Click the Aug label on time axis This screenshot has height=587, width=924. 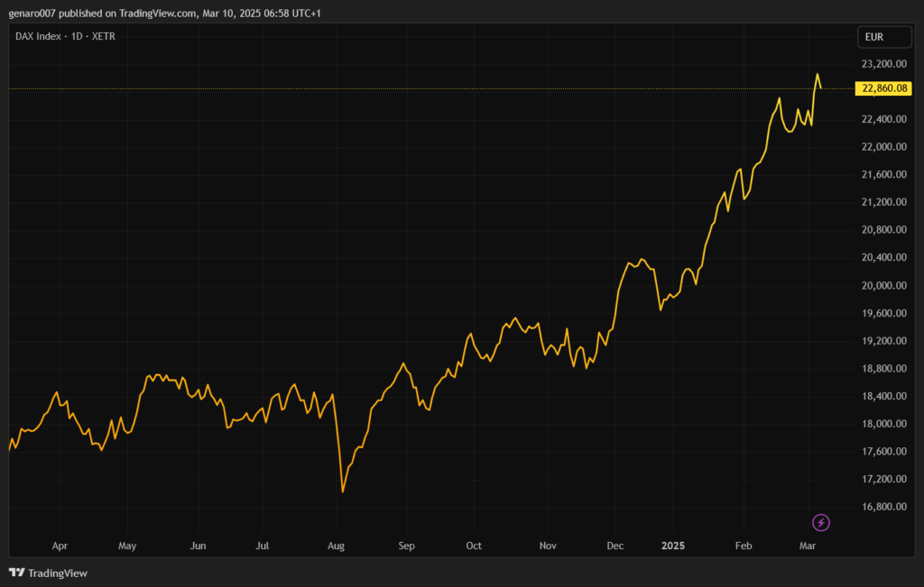click(336, 546)
